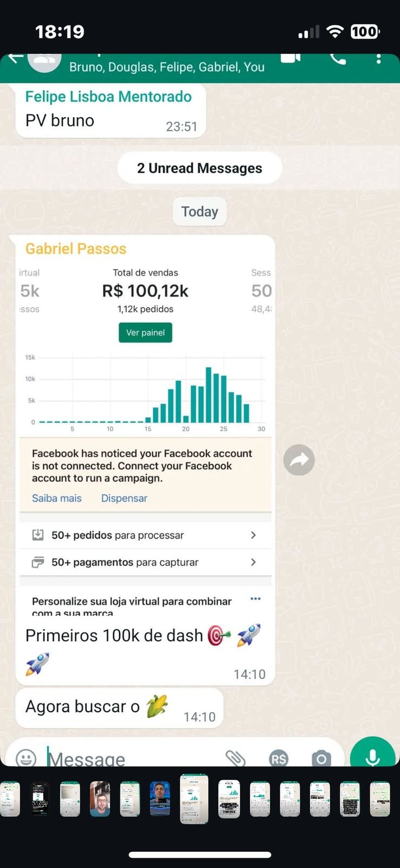Select the man's face thumbnail in strip
This screenshot has width=400, height=868.
[x=100, y=799]
